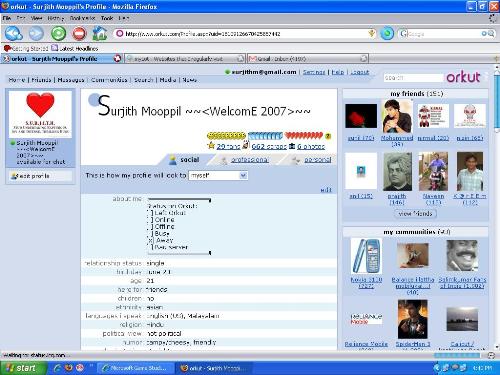Screen dimensions: 500x375
Task: Open the friend thumbnail with red rose
Action: coord(361,116)
